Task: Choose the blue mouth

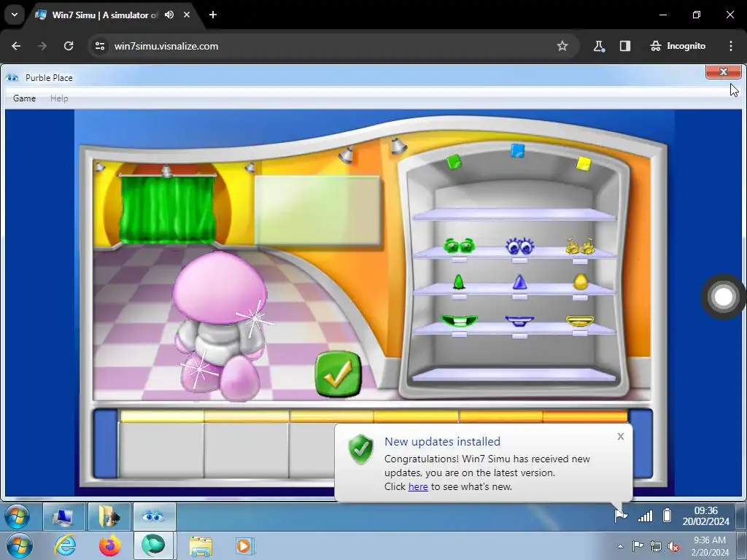Action: click(519, 322)
